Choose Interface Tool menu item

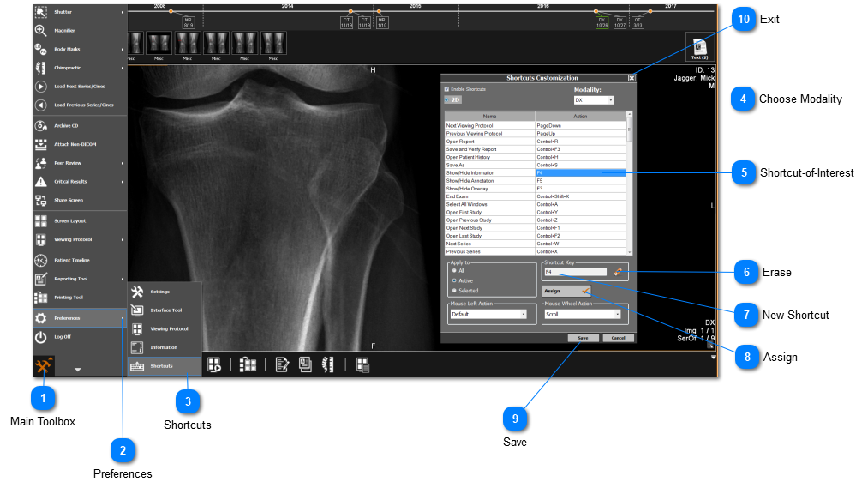(165, 310)
